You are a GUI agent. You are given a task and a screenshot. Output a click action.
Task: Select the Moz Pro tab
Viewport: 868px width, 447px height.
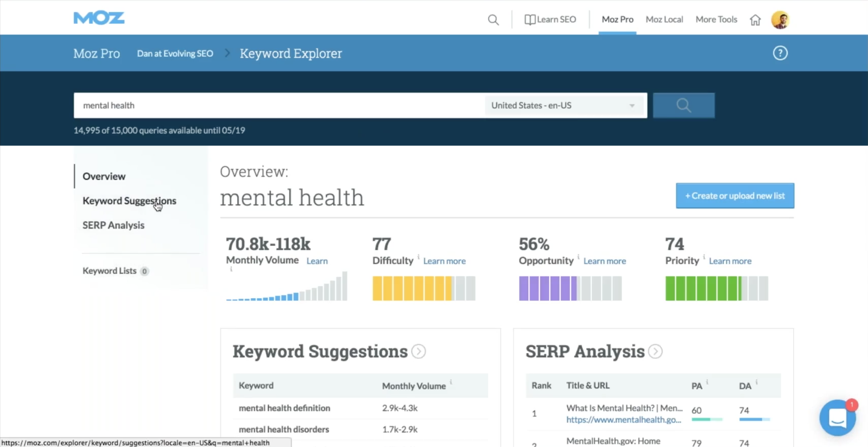[617, 19]
